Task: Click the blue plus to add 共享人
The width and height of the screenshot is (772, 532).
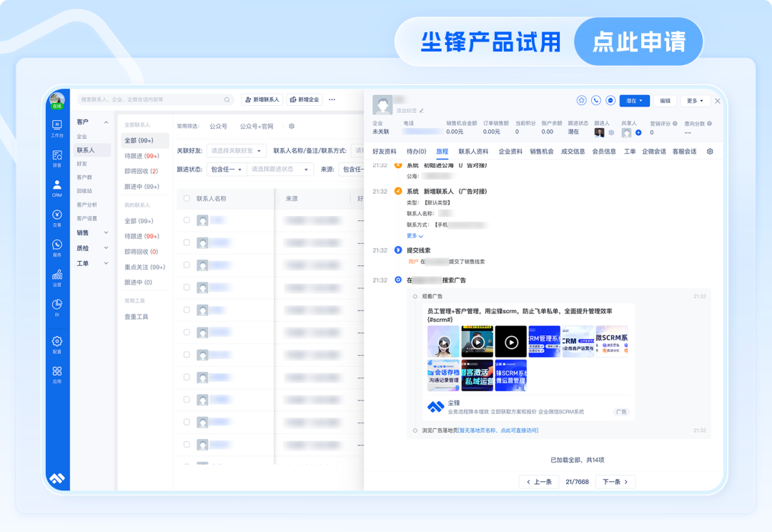Action: 638,132
